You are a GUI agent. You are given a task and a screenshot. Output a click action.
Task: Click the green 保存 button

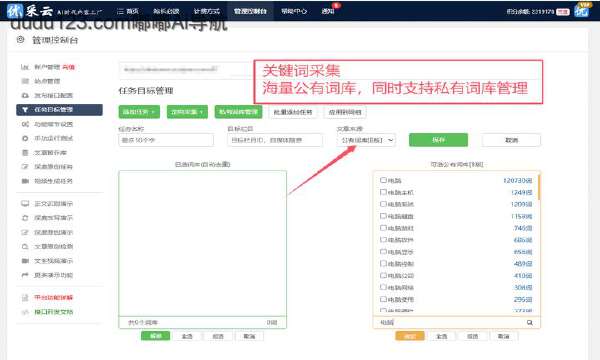tap(438, 140)
